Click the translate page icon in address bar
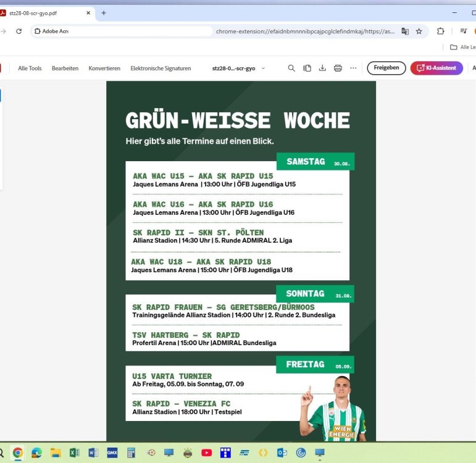The height and width of the screenshot is (463, 476). (405, 31)
